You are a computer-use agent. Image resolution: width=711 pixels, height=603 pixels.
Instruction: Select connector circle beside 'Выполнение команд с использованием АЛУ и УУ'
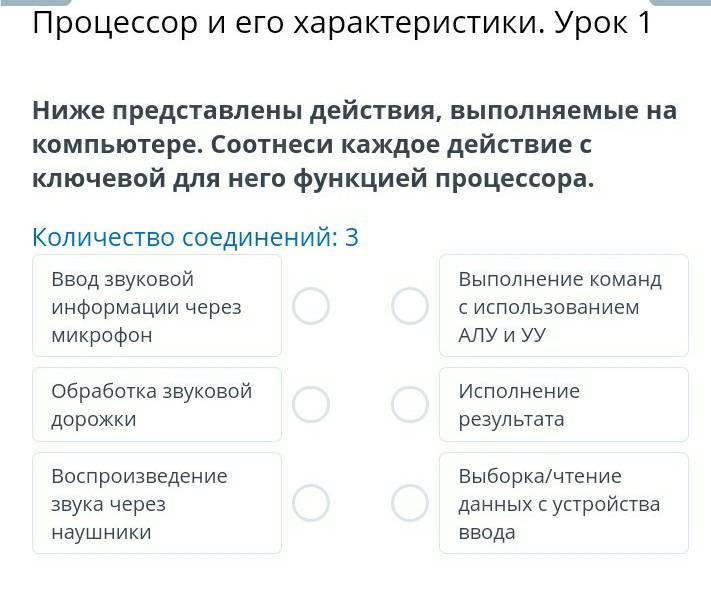tap(409, 306)
